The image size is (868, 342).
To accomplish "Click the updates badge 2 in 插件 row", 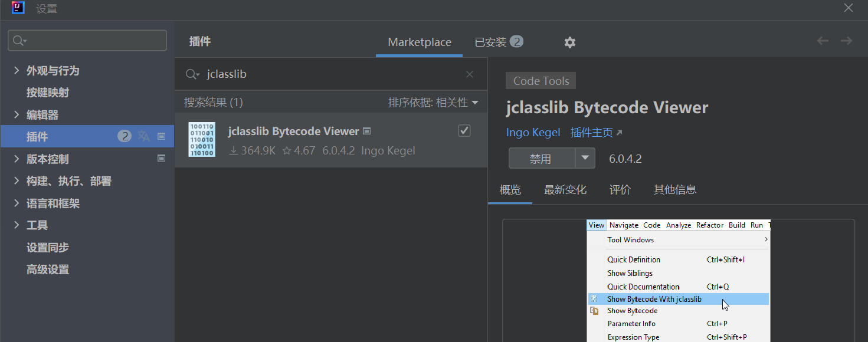I will click(x=125, y=137).
